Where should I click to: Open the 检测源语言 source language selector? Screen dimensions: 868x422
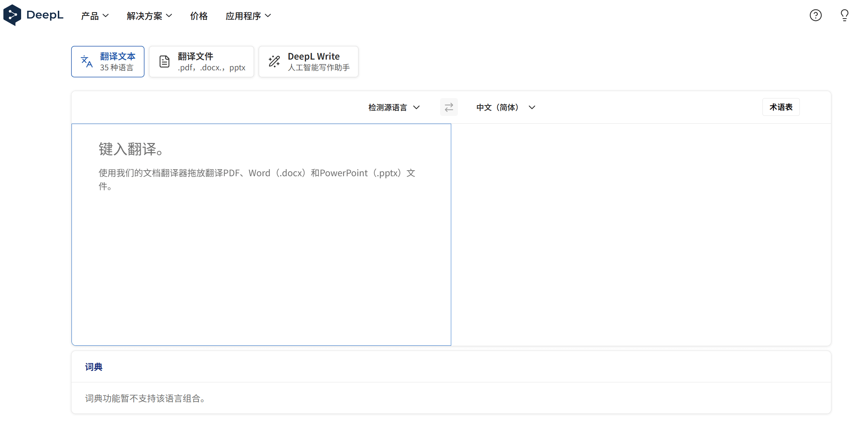click(394, 107)
